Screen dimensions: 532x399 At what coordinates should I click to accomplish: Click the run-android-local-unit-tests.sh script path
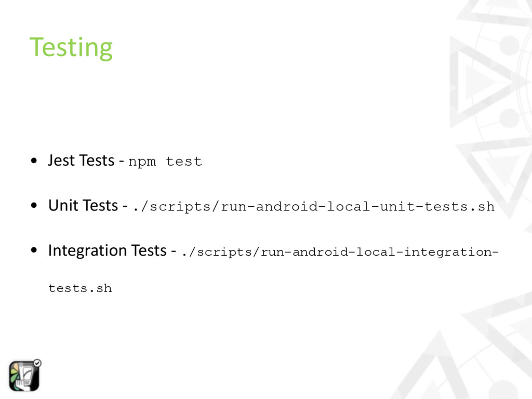(313, 207)
